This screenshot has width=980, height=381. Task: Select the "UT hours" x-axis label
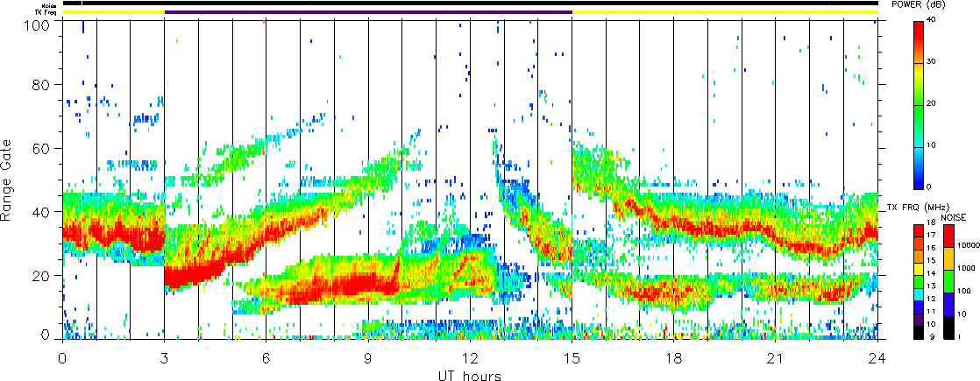tap(469, 375)
